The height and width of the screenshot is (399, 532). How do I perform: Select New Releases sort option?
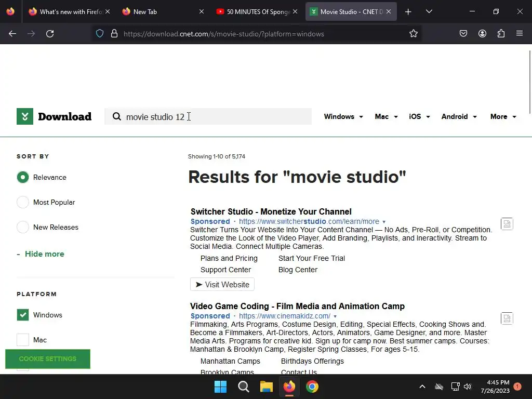click(23, 227)
